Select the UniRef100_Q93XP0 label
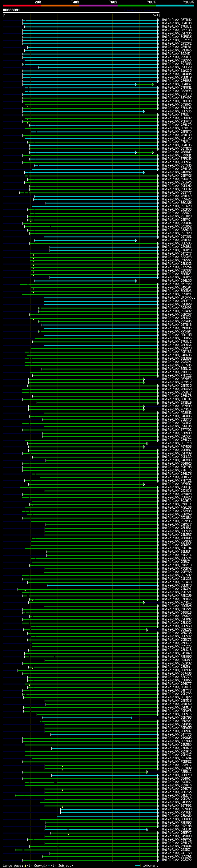 point(176,860)
